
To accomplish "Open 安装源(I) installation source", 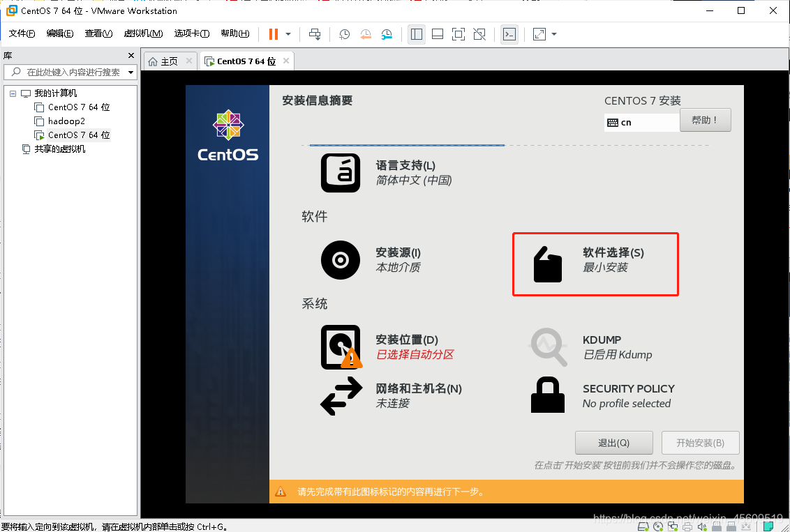I will [371, 259].
